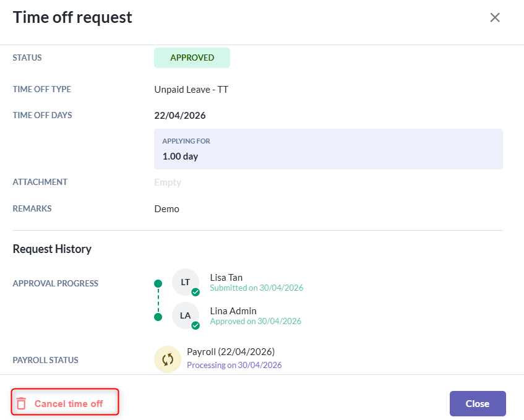The width and height of the screenshot is (524, 420).
Task: Click the ATTACHMENT label
Action: (40, 182)
